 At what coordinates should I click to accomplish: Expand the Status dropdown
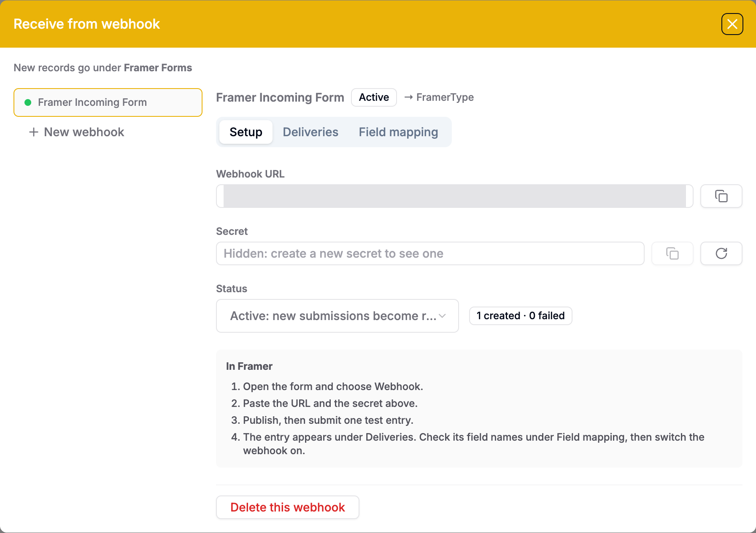[337, 316]
